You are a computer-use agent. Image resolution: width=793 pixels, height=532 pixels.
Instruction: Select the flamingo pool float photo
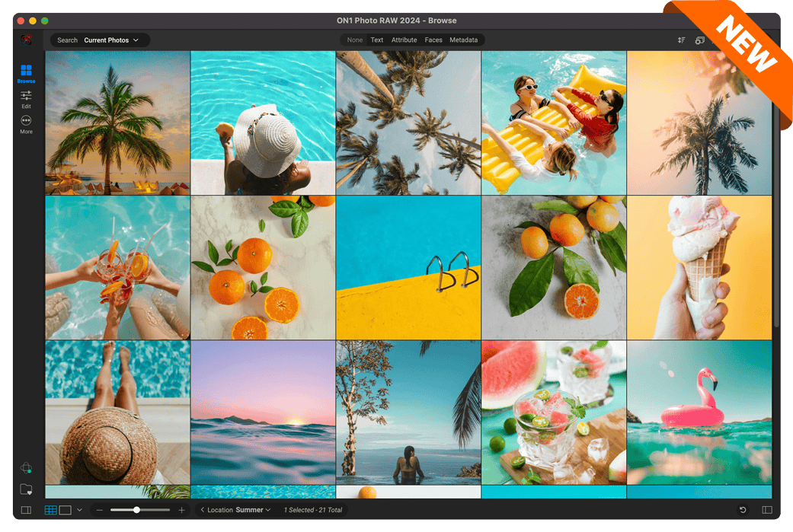coord(699,413)
